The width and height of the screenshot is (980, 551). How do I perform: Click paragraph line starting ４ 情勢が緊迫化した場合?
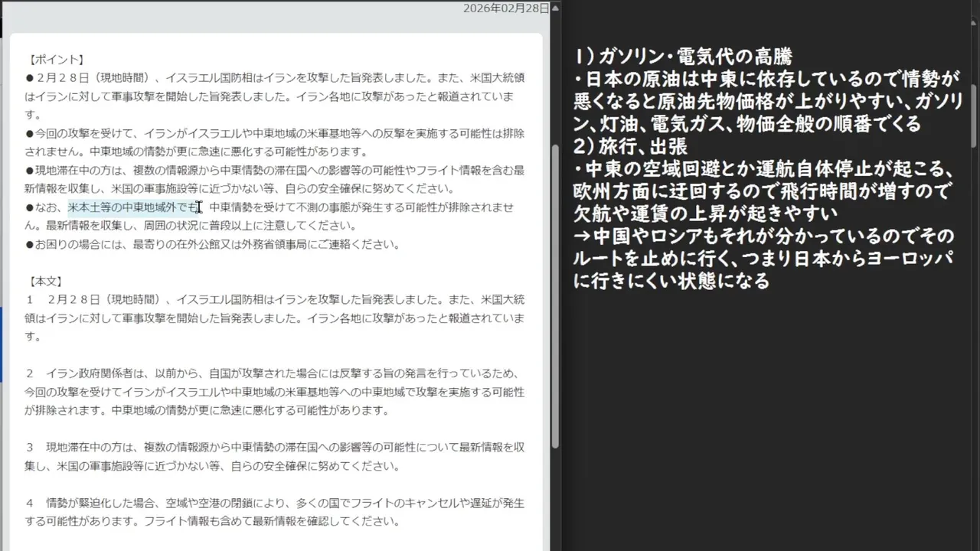(275, 504)
